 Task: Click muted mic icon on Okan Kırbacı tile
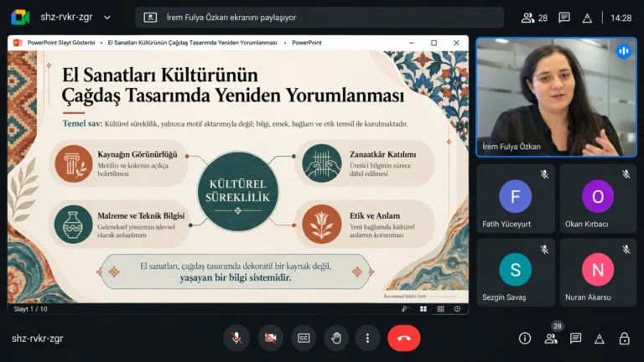[626, 174]
